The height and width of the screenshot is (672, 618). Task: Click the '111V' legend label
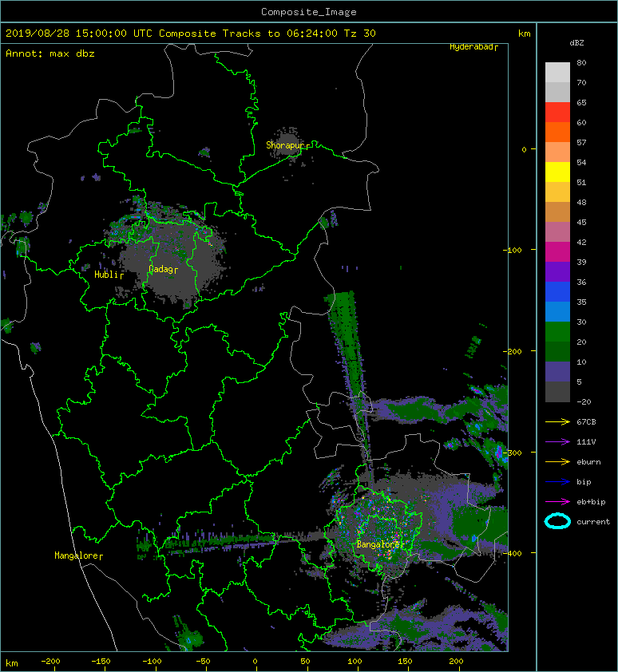[x=586, y=442]
